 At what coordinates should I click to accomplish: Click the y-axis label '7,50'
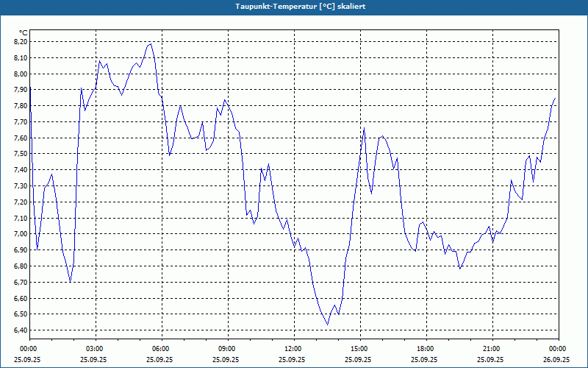21,154
